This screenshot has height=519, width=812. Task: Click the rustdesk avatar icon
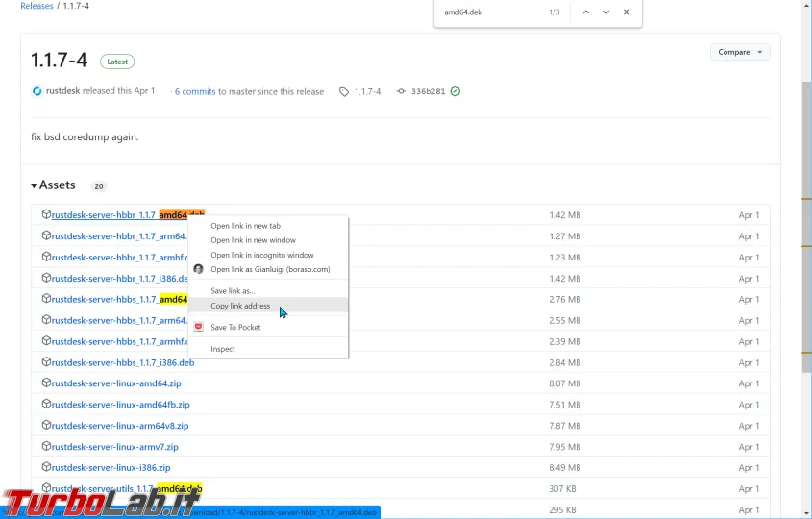pyautogui.click(x=37, y=91)
